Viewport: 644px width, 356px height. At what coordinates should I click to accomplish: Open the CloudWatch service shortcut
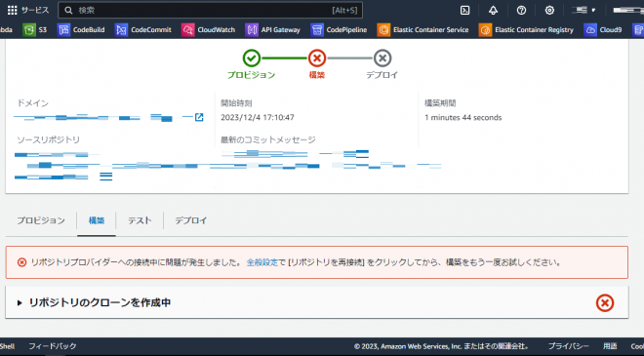[208, 30]
